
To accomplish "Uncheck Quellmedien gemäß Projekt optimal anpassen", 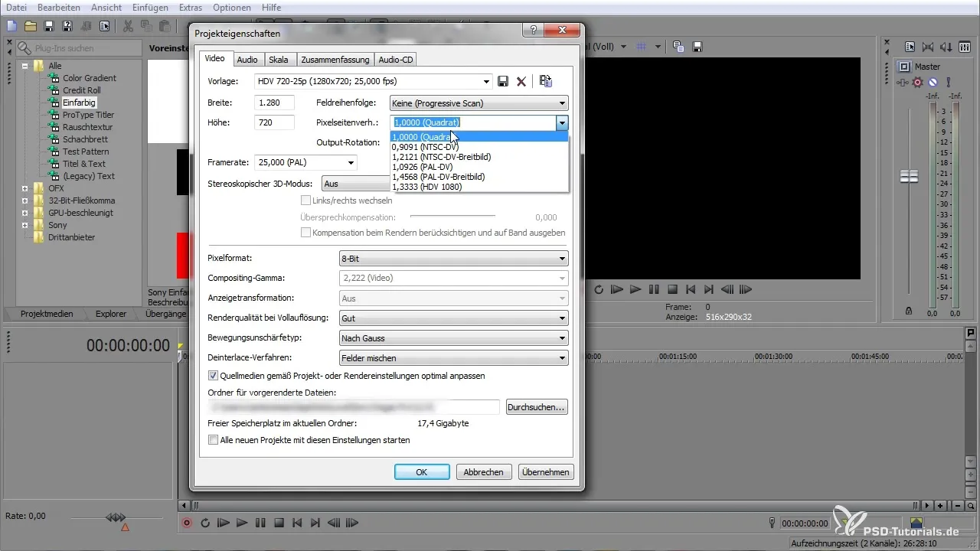I will click(x=214, y=376).
